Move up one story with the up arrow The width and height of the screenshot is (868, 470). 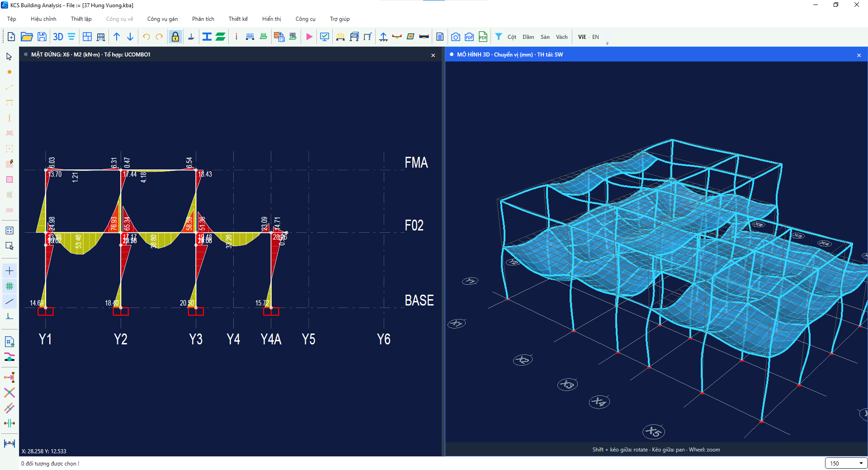(x=117, y=37)
